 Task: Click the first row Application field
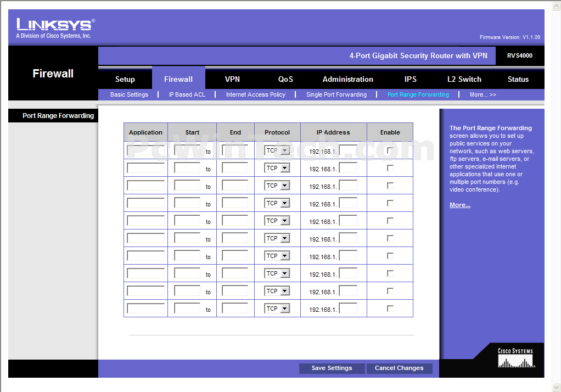tap(145, 150)
